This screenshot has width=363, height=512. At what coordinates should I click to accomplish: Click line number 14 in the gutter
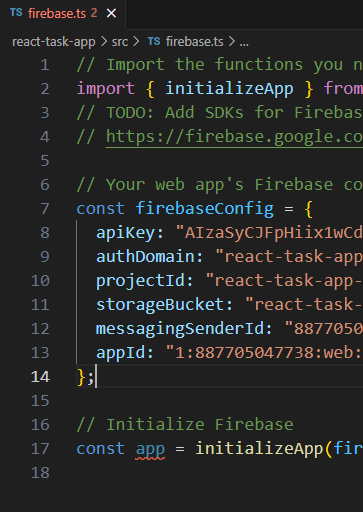tap(40, 377)
